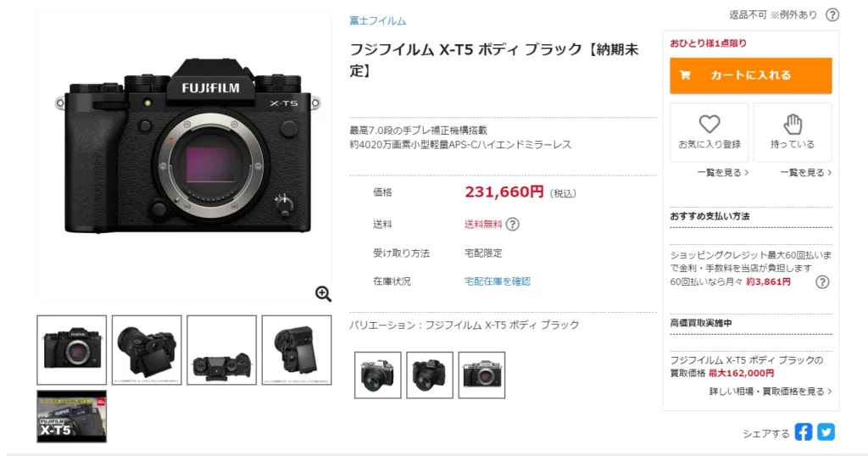Open 詳しい相場・買取価格を見る details
Viewport: 868px width, 456px height.
tap(771, 392)
